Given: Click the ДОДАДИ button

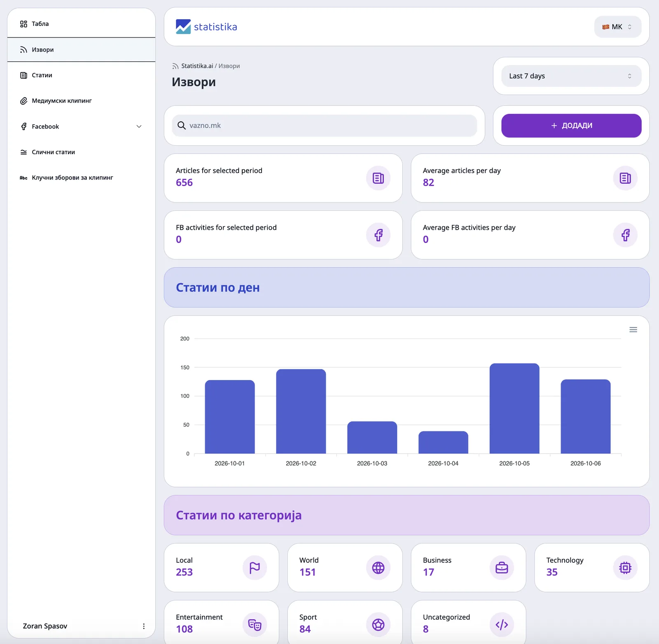Looking at the screenshot, I should [x=571, y=126].
